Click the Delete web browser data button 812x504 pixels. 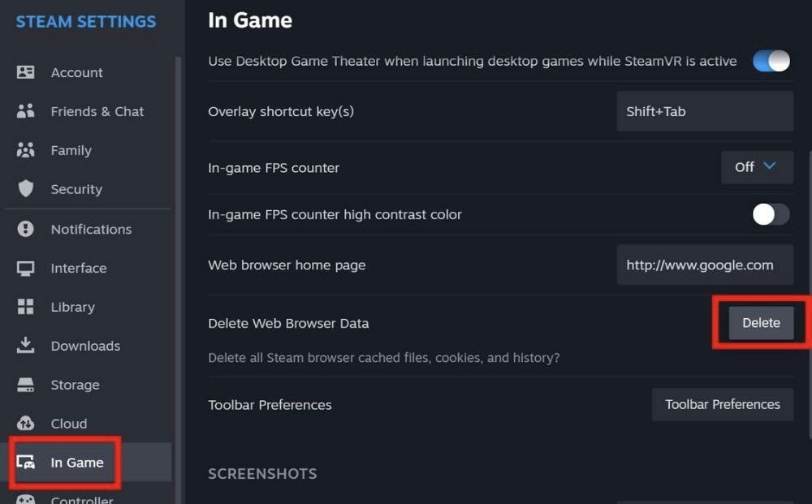pyautogui.click(x=761, y=322)
